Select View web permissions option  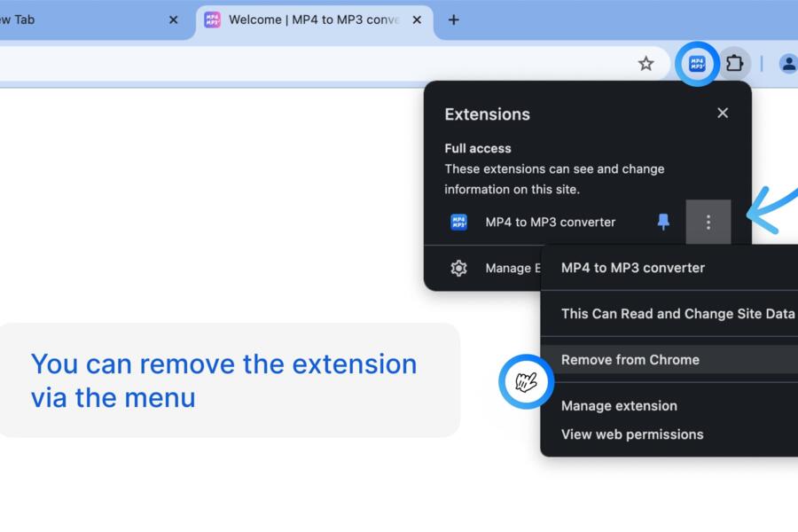(632, 434)
